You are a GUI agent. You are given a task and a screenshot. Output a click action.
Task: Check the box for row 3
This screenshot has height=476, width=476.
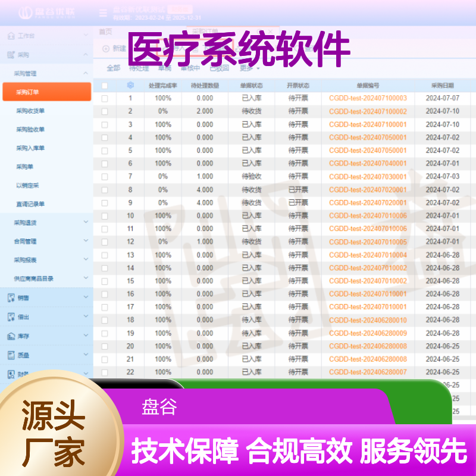(x=105, y=124)
